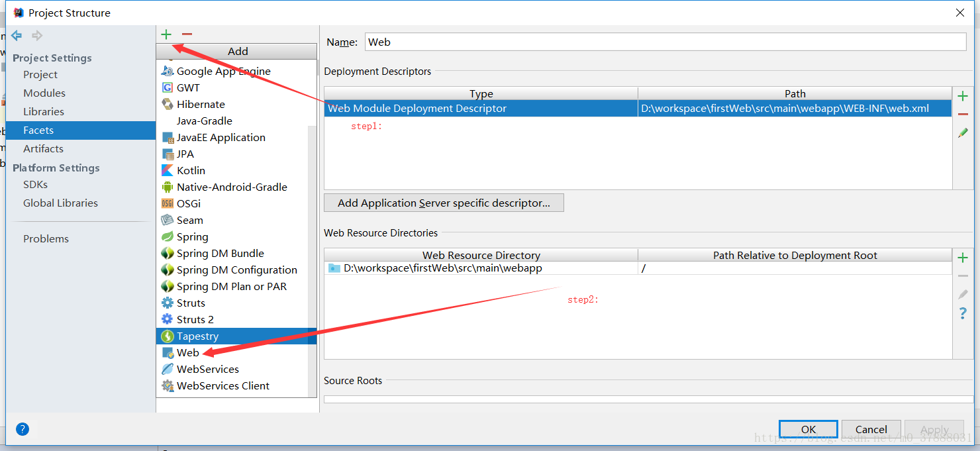The width and height of the screenshot is (980, 451).
Task: Click the Cancel button
Action: (x=871, y=429)
